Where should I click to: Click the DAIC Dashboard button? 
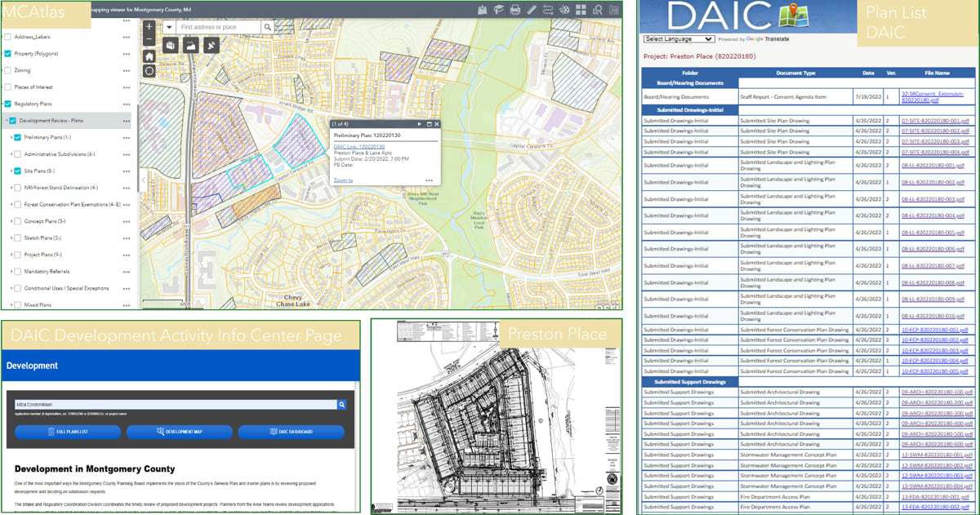pyautogui.click(x=291, y=432)
